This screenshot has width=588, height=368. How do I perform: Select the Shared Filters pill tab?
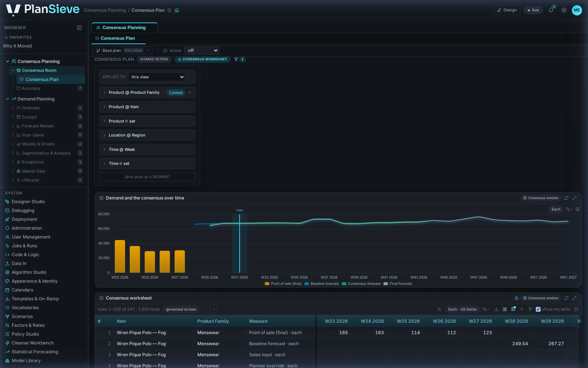(154, 59)
